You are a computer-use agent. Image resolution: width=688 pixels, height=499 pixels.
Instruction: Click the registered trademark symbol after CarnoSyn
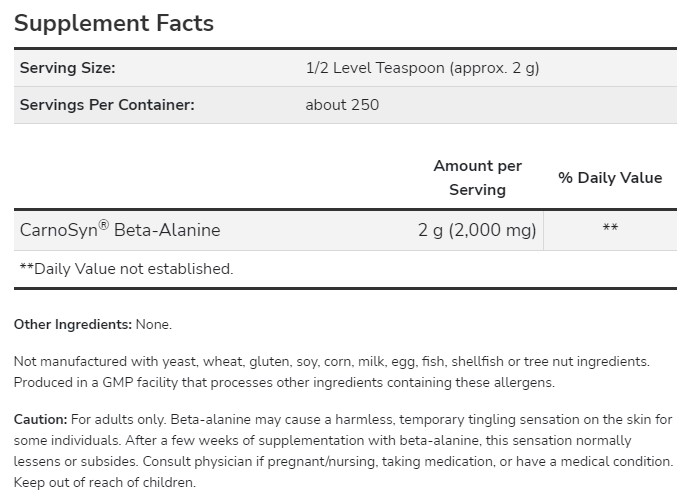click(x=104, y=225)
